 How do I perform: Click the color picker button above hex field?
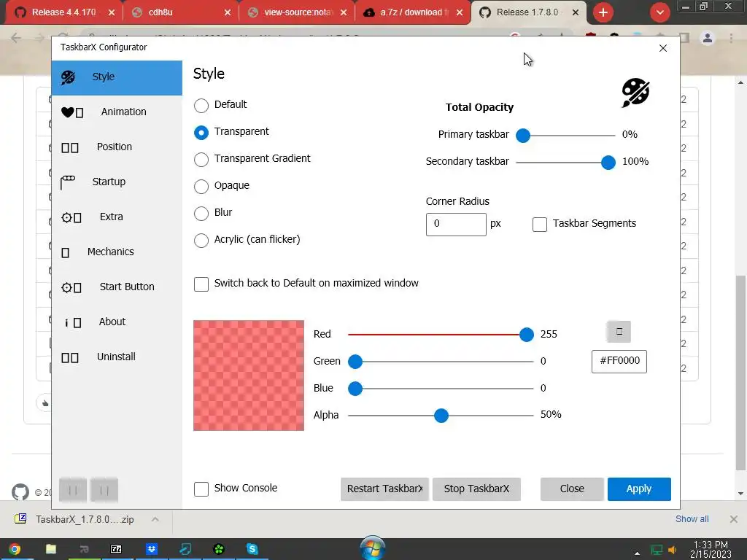[x=619, y=332]
